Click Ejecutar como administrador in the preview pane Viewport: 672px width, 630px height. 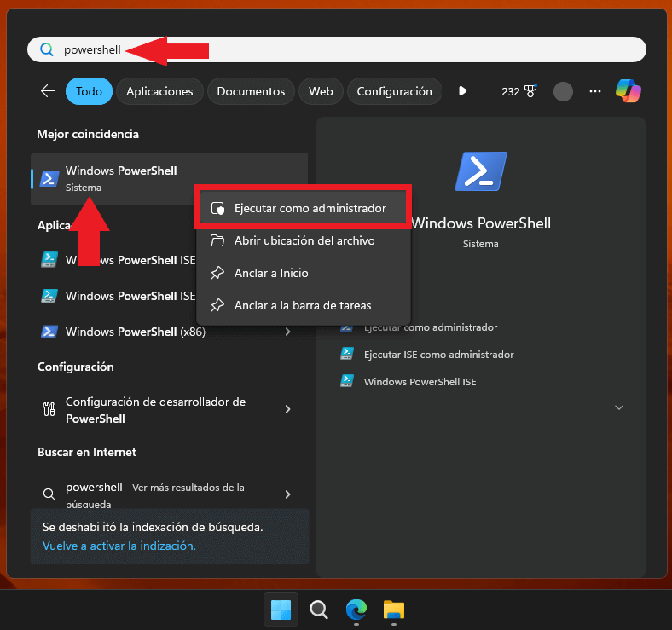pos(431,327)
